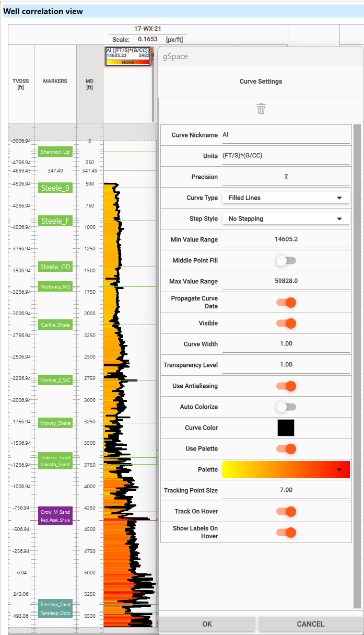This screenshot has height=635, width=364.
Task: Click the Crow_M_Sand marker
Action: (55, 512)
